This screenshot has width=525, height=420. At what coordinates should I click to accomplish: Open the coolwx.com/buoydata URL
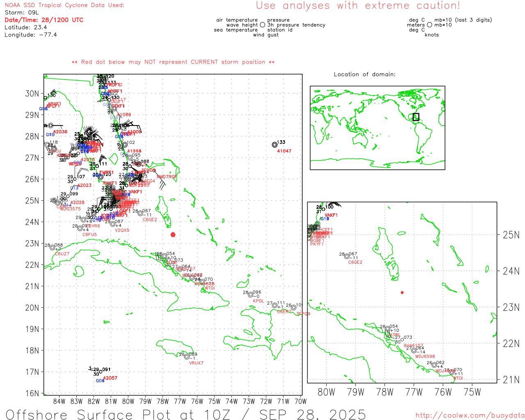pyautogui.click(x=470, y=415)
